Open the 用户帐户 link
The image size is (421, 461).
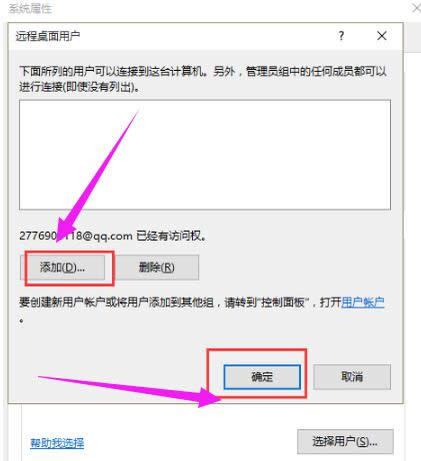coord(363,302)
